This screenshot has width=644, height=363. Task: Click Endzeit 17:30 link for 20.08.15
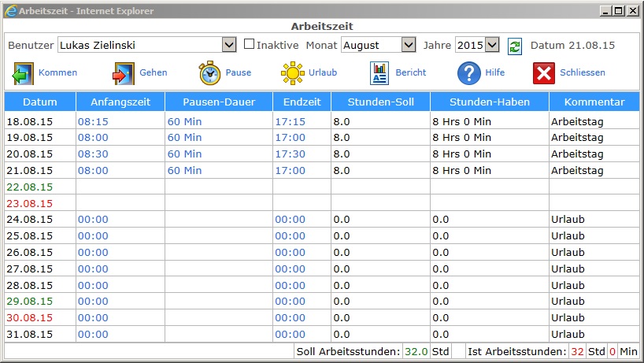click(x=290, y=154)
